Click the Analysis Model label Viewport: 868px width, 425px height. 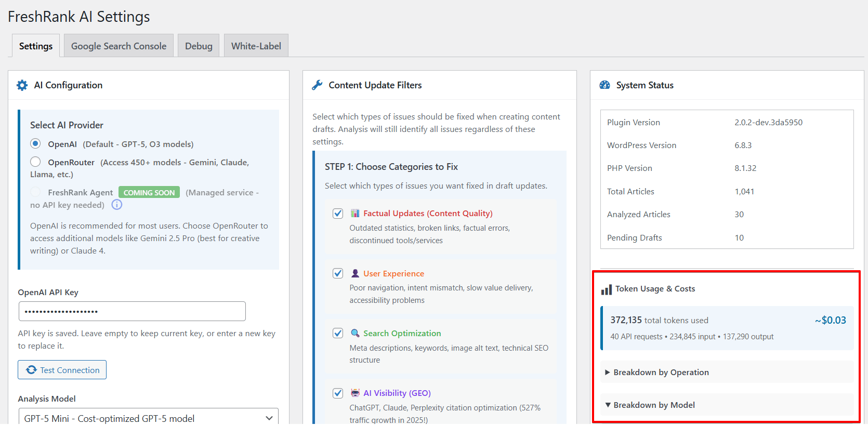click(47, 399)
